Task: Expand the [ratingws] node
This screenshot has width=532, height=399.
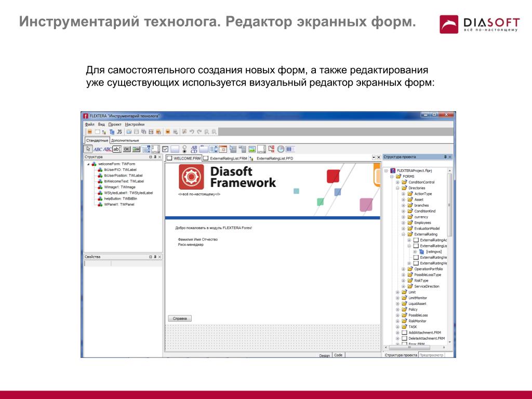Action: click(415, 252)
